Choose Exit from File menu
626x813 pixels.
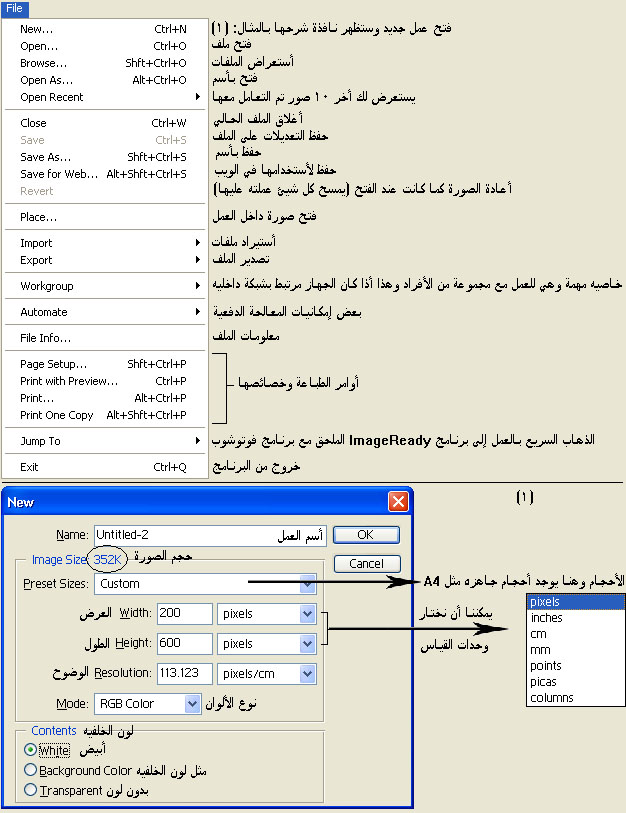point(104,467)
